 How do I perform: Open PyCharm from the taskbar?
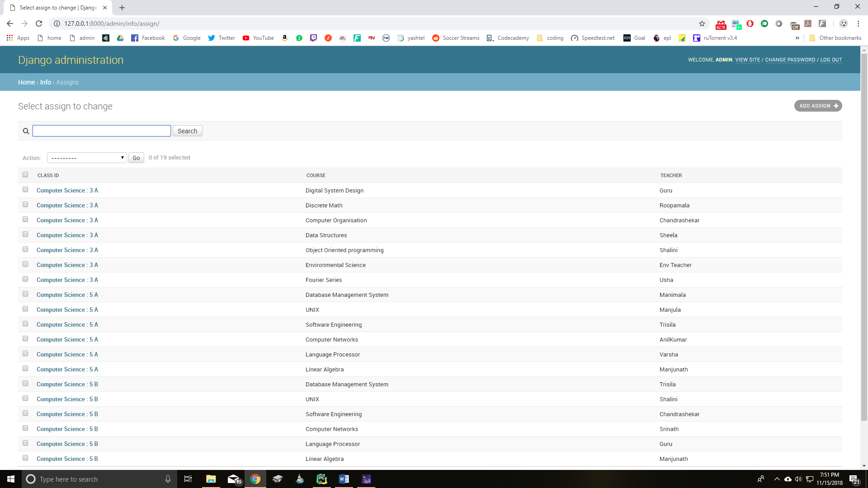click(x=321, y=479)
